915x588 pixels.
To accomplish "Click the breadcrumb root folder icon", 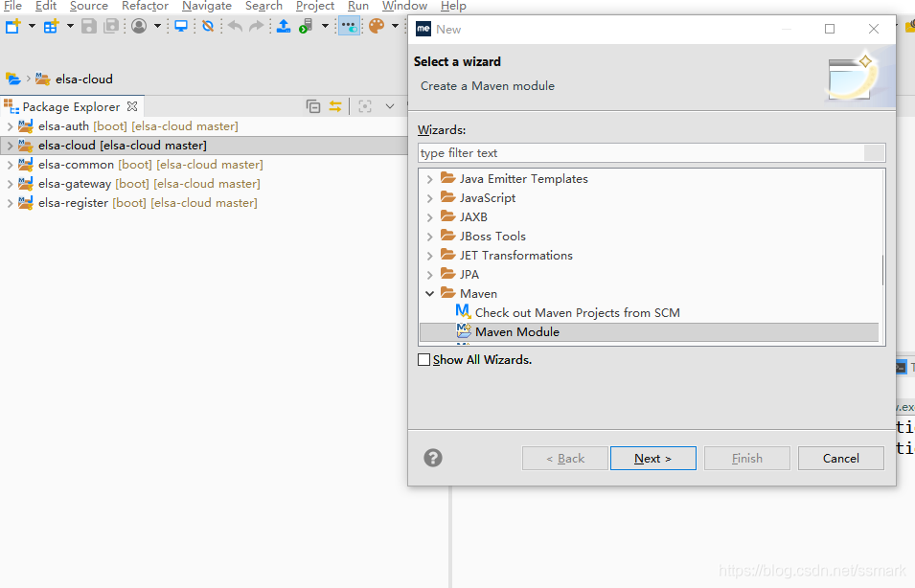I will coord(12,79).
